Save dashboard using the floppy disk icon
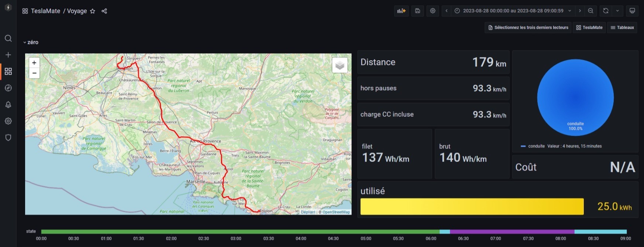The height and width of the screenshot is (247, 644). (418, 11)
